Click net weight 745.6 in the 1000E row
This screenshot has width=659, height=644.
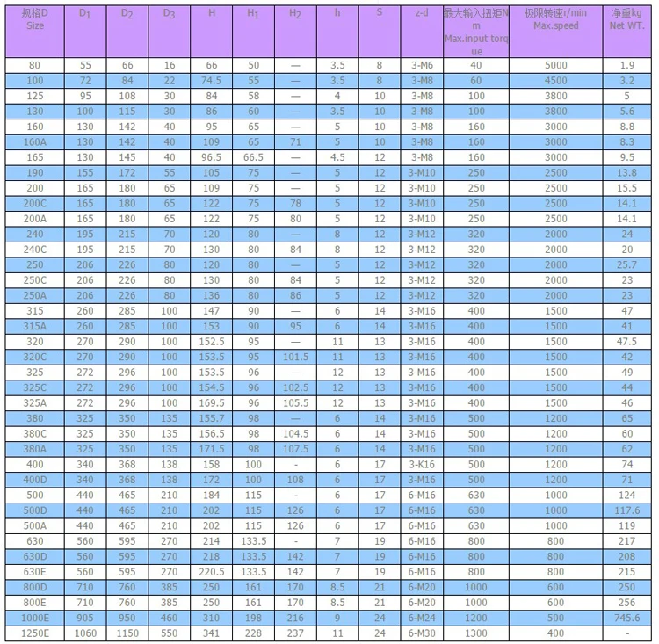pyautogui.click(x=626, y=618)
